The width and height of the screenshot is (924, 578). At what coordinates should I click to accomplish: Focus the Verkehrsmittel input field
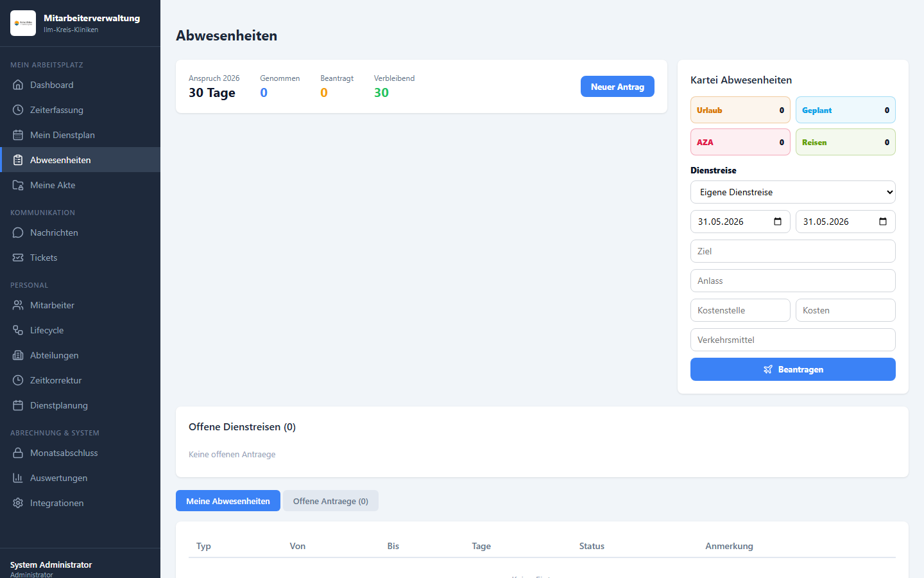coord(793,340)
